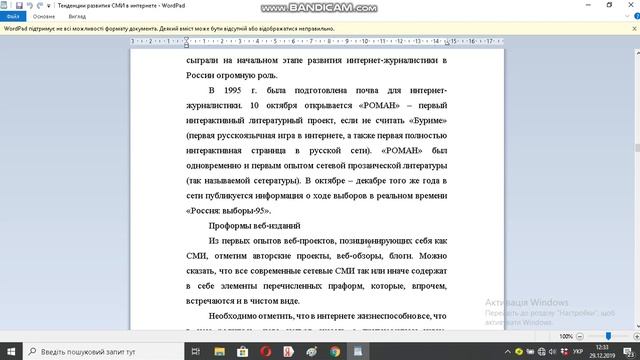Open the notification action center icon
Viewport: 640px width, 360px height.
[629, 351]
